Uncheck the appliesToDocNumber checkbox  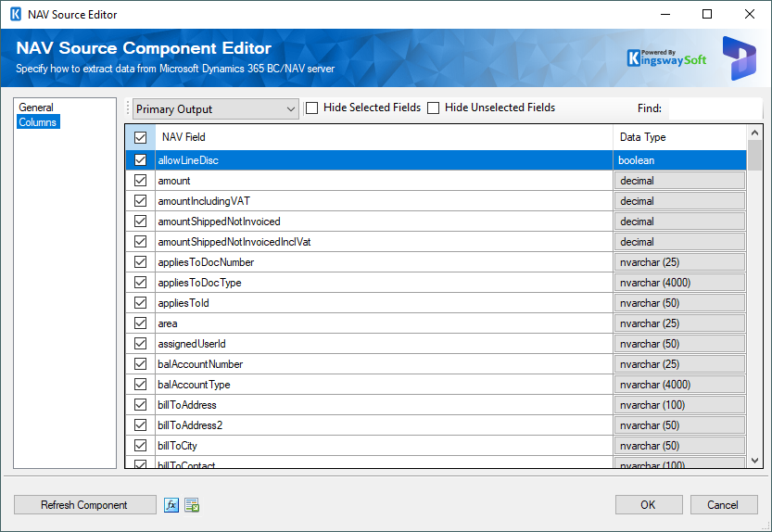(x=140, y=262)
